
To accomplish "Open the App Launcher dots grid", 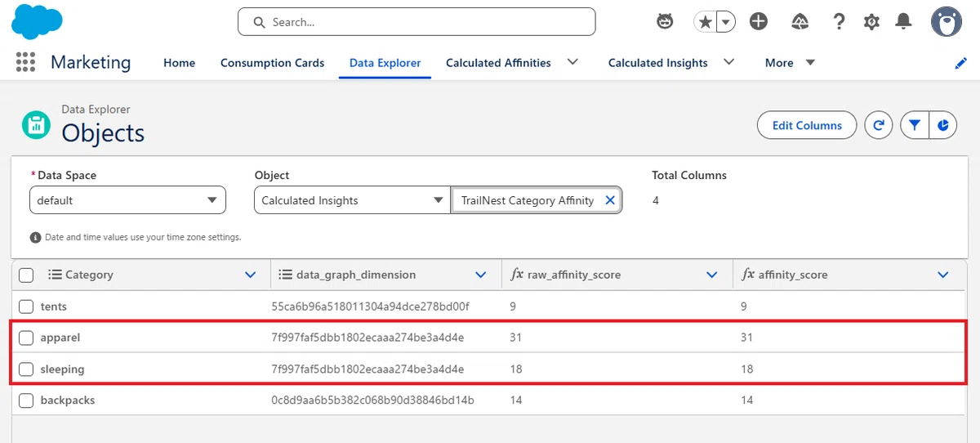I will [25, 62].
